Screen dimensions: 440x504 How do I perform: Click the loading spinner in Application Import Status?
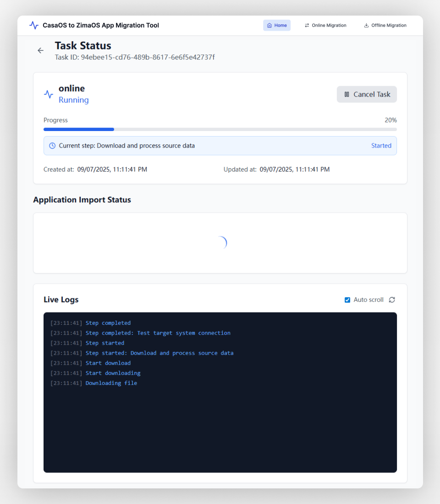click(222, 243)
